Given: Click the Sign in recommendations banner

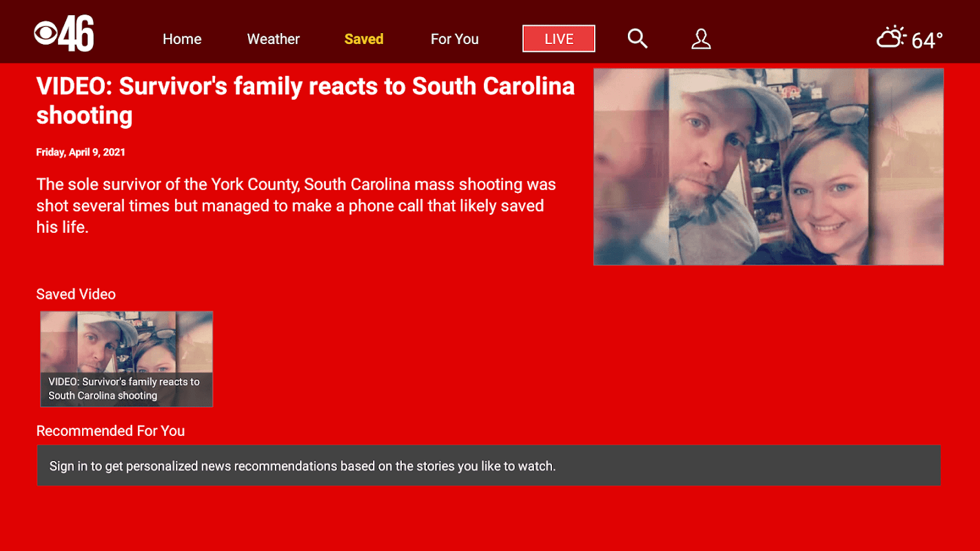Looking at the screenshot, I should pos(489,466).
